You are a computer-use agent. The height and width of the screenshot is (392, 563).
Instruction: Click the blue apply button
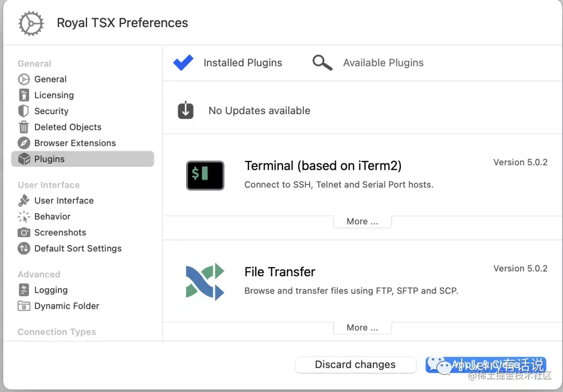pyautogui.click(x=486, y=364)
